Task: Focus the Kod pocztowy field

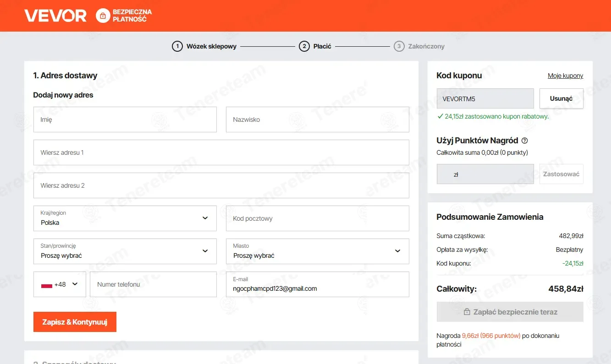Action: click(318, 218)
